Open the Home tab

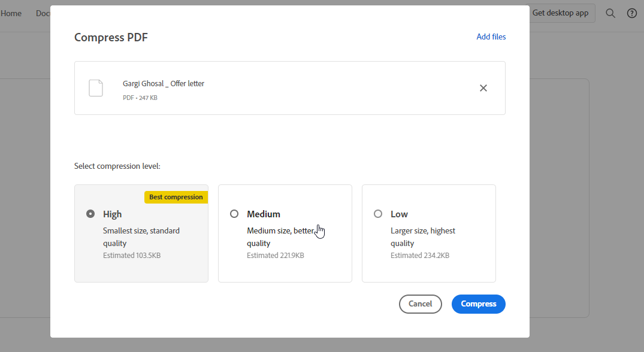11,13
